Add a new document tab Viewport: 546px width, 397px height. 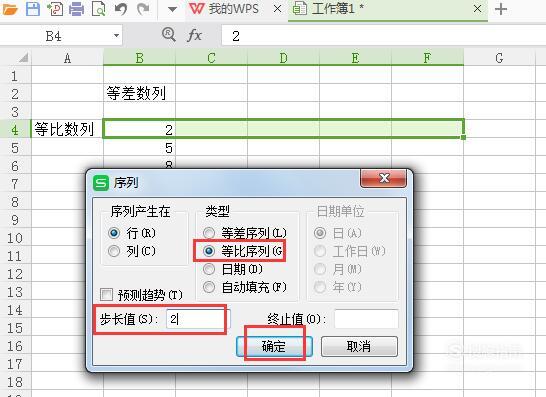(x=501, y=9)
